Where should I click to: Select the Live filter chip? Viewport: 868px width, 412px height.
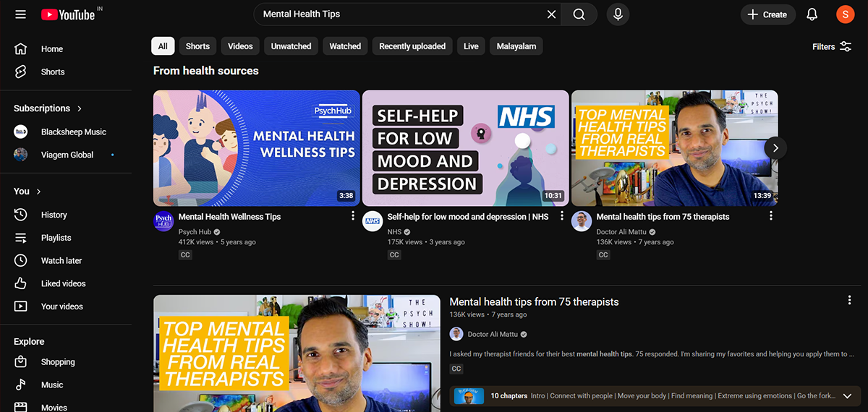[471, 46]
